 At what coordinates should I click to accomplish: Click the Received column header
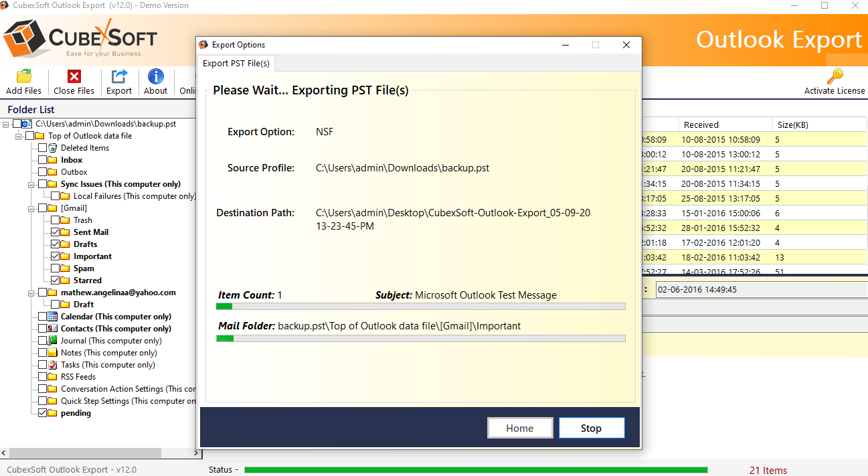(725, 125)
